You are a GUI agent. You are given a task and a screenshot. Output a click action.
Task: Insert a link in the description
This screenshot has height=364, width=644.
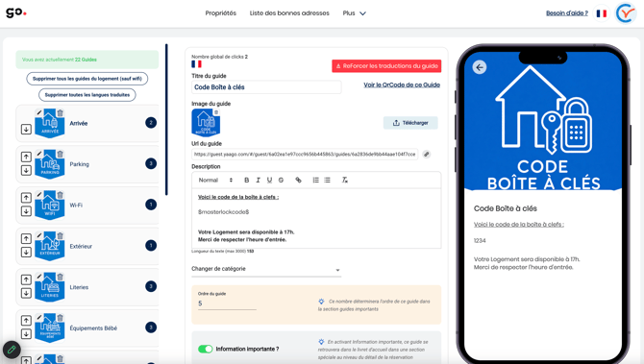[x=298, y=181]
